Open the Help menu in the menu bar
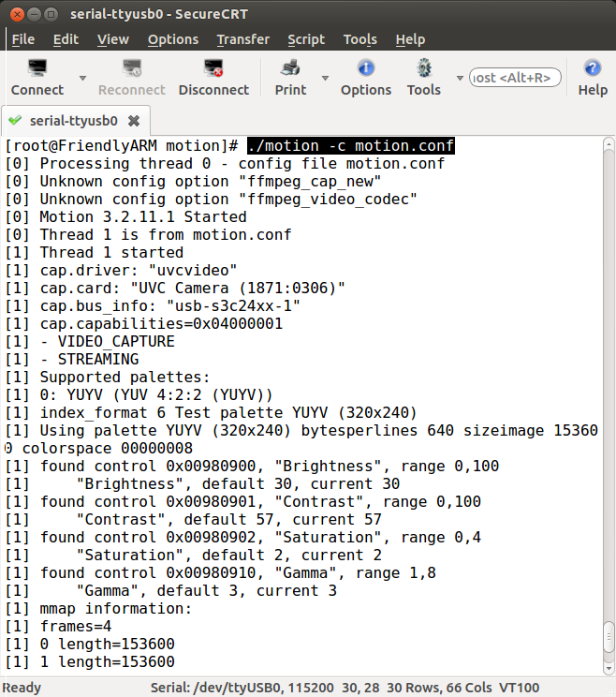The width and height of the screenshot is (616, 697). (x=410, y=39)
